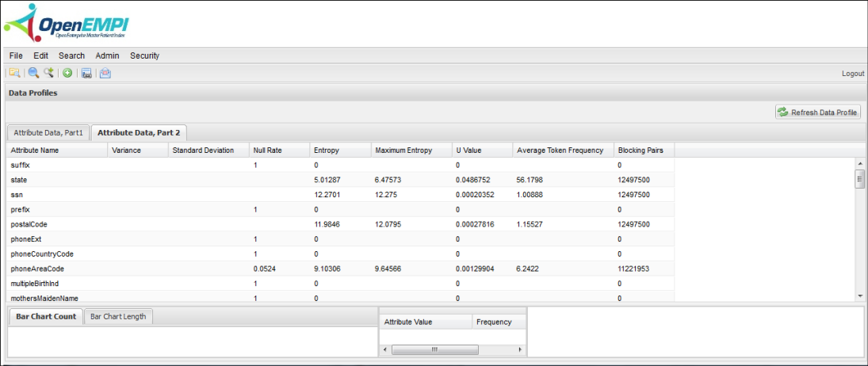The height and width of the screenshot is (366, 868).
Task: Sort by the Attribute Name column header
Action: pos(57,151)
